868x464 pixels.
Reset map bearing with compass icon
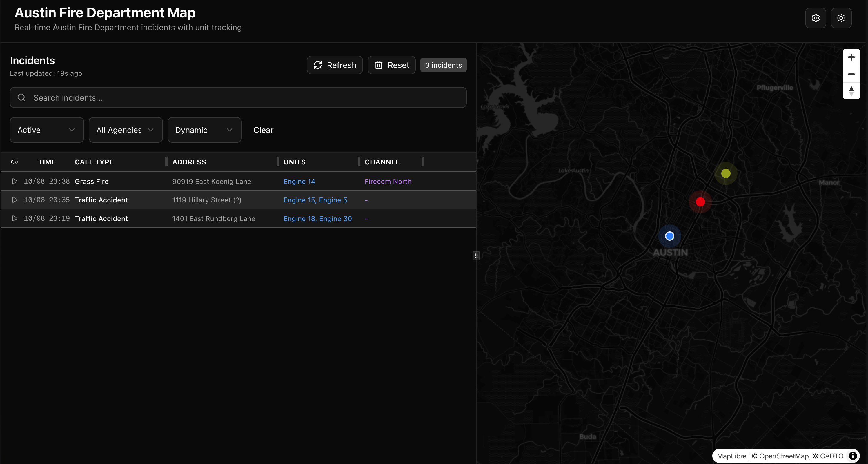(x=851, y=91)
